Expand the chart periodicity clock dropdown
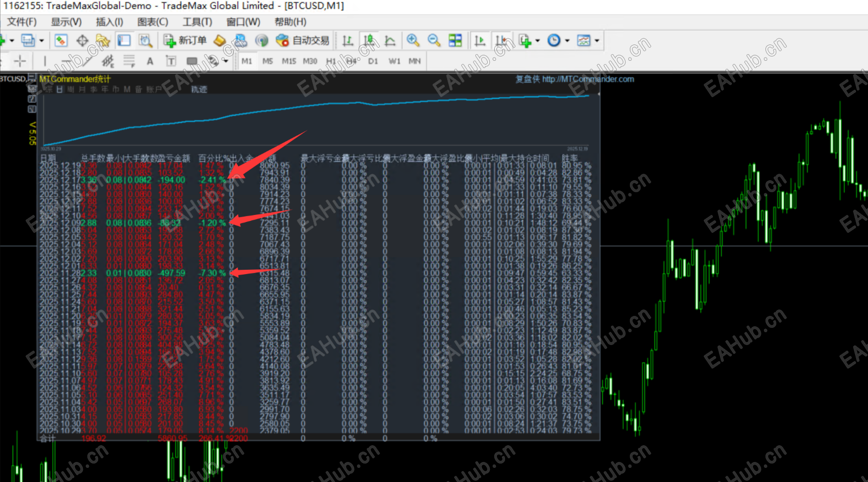Screen dimensions: 868x482 click(567, 41)
